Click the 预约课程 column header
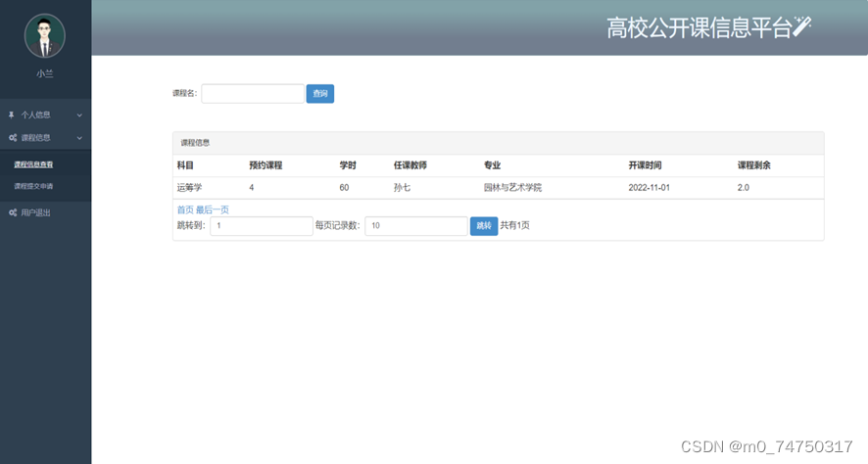 [x=265, y=165]
